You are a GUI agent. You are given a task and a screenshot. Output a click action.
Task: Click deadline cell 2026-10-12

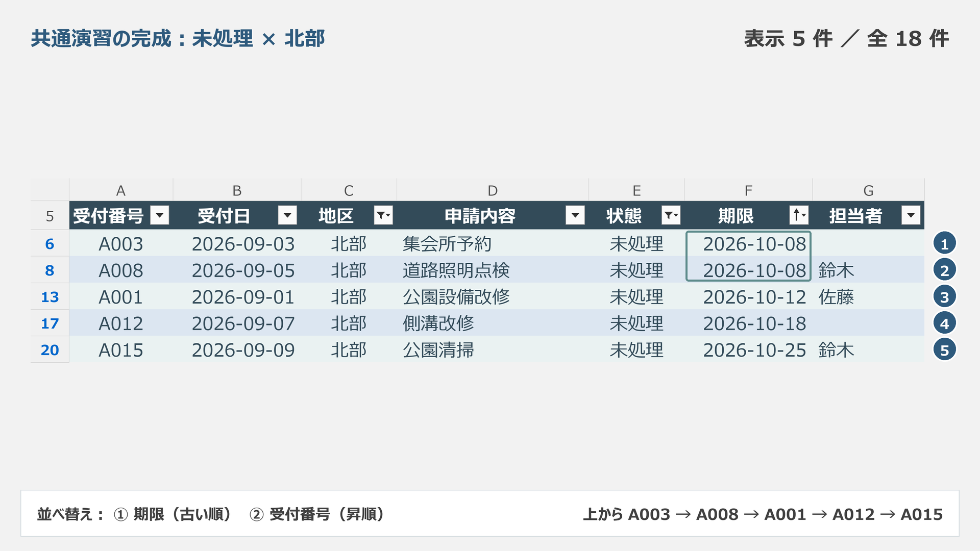[x=748, y=296]
